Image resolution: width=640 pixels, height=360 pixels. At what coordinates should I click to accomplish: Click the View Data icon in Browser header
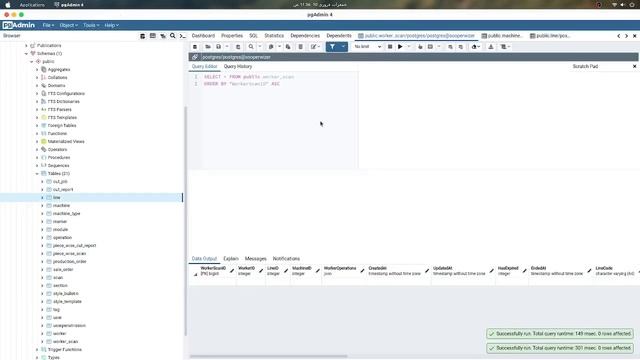[x=153, y=36]
